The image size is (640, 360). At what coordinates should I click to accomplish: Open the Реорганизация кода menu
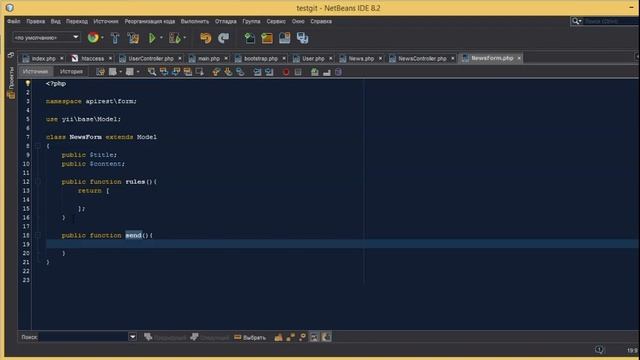[x=149, y=21]
